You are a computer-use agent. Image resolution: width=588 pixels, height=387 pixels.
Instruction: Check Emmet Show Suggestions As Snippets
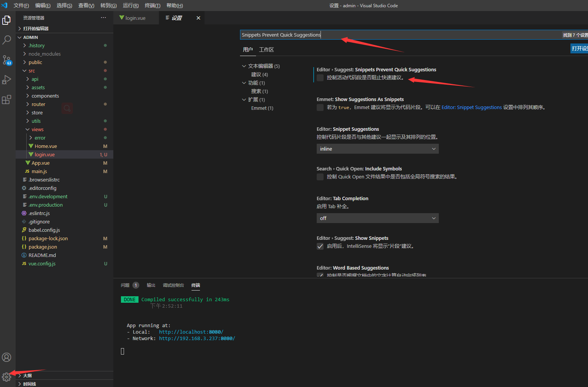320,108
